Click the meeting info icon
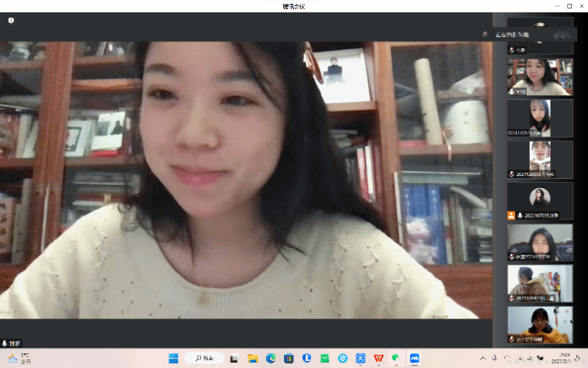588x368 pixels. pyautogui.click(x=11, y=20)
